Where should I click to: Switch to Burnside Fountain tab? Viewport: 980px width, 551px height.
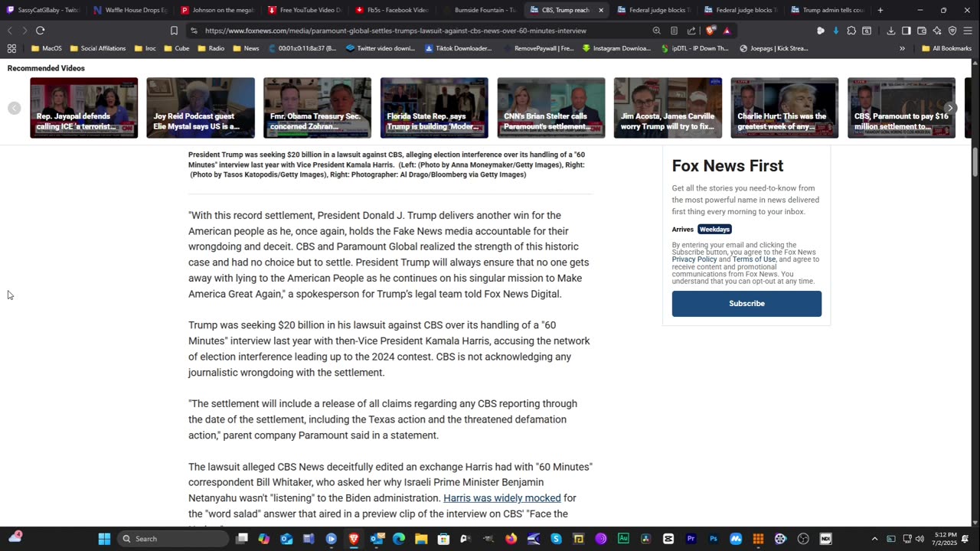click(479, 10)
